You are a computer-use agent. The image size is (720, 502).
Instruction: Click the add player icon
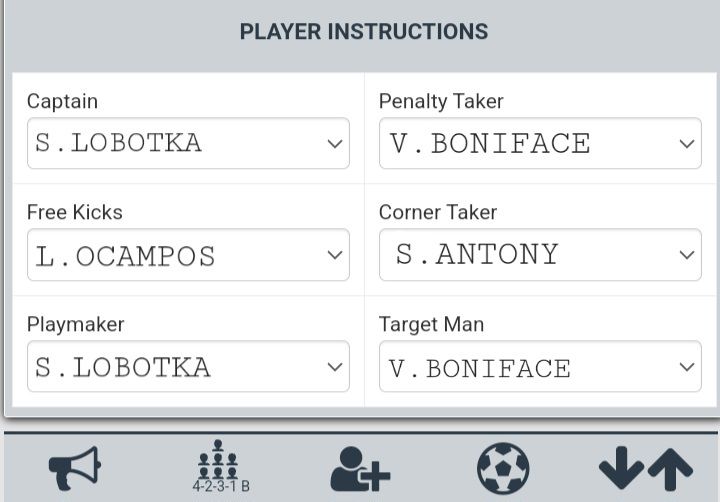coord(360,467)
